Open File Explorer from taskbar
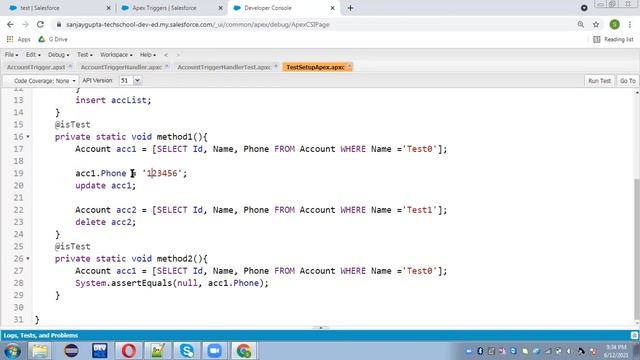The image size is (640, 360). 40,351
